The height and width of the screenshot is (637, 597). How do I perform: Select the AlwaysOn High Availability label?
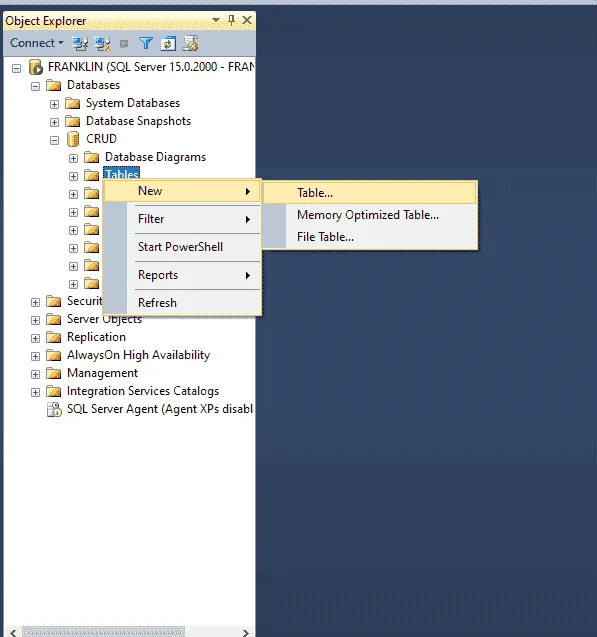coord(138,355)
